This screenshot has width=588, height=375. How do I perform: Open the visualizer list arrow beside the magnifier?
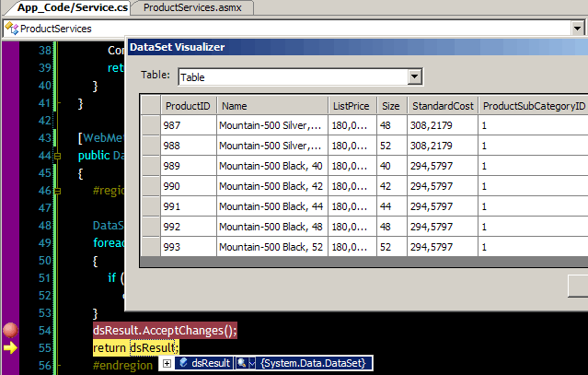252,364
